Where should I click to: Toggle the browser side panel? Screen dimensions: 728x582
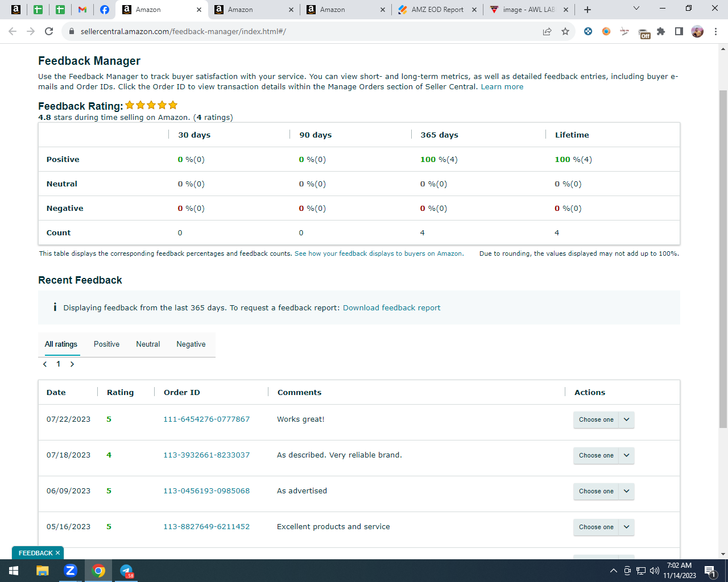point(679,31)
